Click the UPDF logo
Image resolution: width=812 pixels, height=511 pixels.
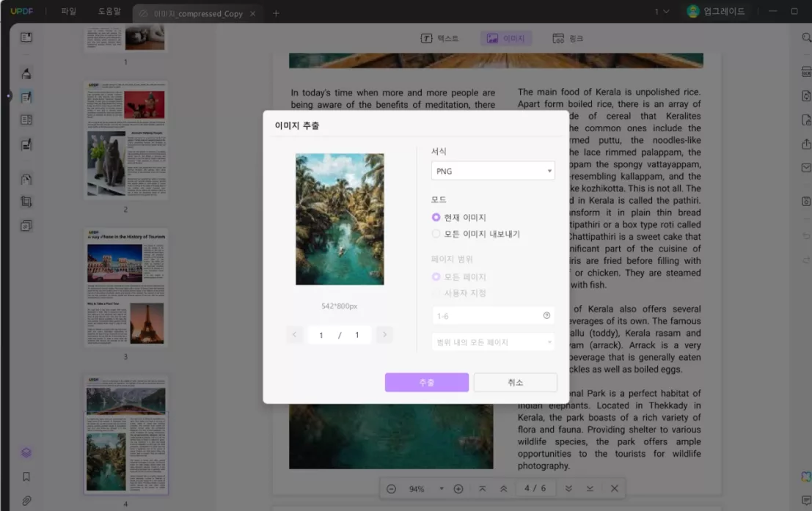pyautogui.click(x=22, y=11)
